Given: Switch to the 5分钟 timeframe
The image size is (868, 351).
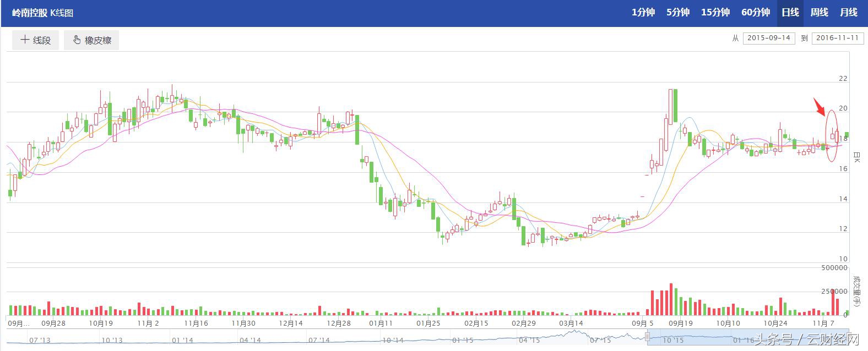Looking at the screenshot, I should (x=677, y=12).
